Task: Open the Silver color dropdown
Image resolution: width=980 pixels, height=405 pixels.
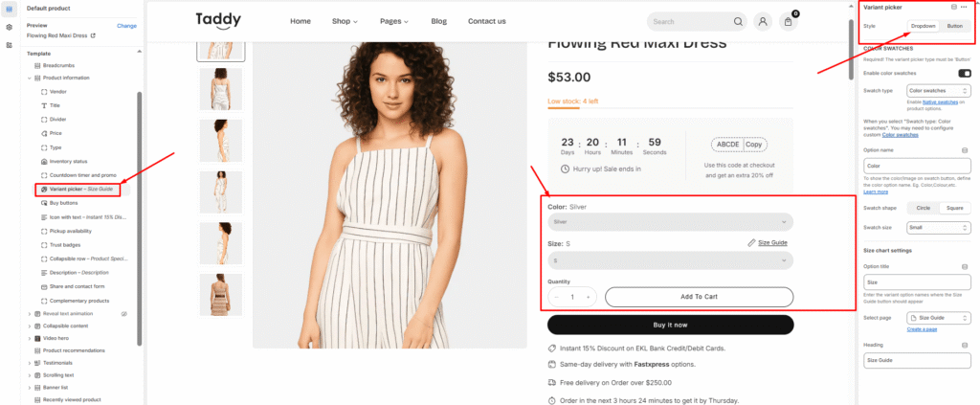Action: pyautogui.click(x=670, y=222)
